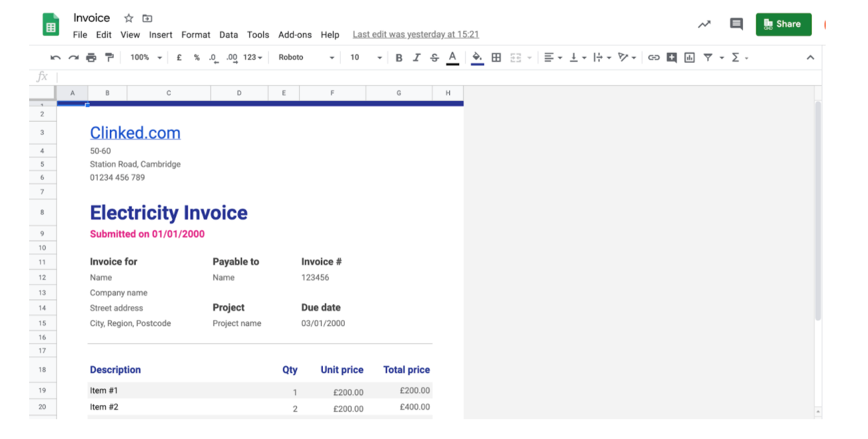Open the text color picker
This screenshot has width=868, height=439.
point(453,58)
